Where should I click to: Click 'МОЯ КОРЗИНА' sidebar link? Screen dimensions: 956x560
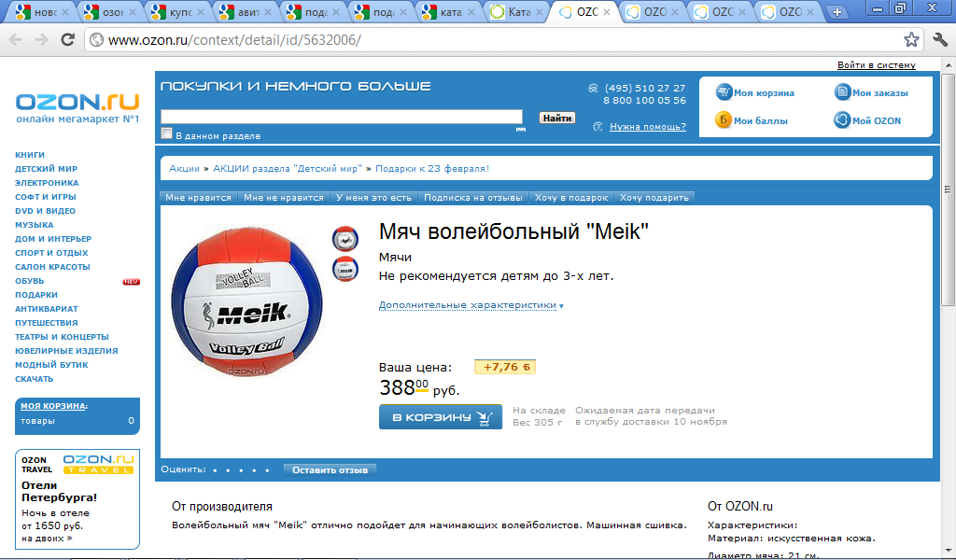point(53,406)
